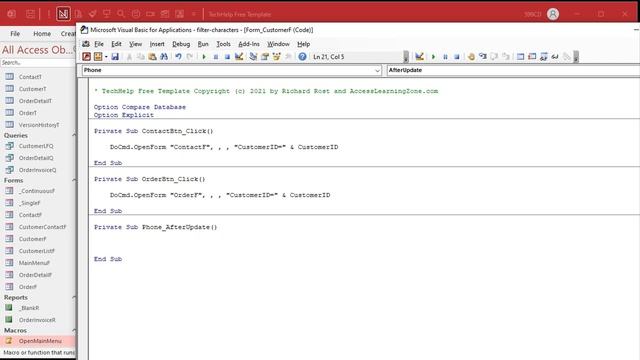Image resolution: width=640 pixels, height=360 pixels.
Task: Click the Quick Watch glasses icon
Action: pyautogui.click(x=555, y=57)
